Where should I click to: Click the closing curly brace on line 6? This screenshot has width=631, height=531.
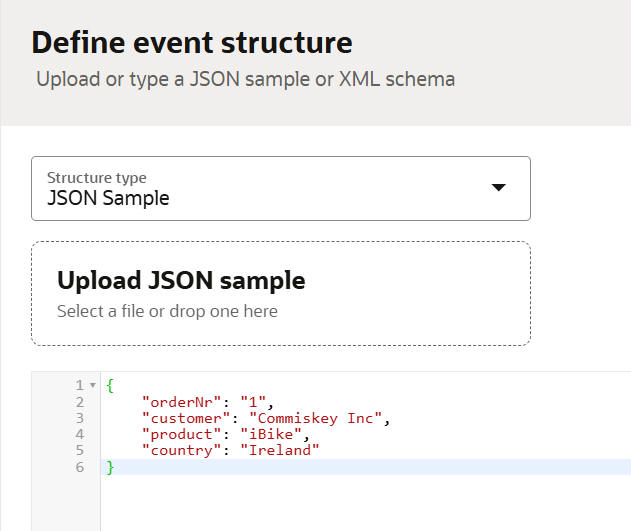tap(110, 467)
